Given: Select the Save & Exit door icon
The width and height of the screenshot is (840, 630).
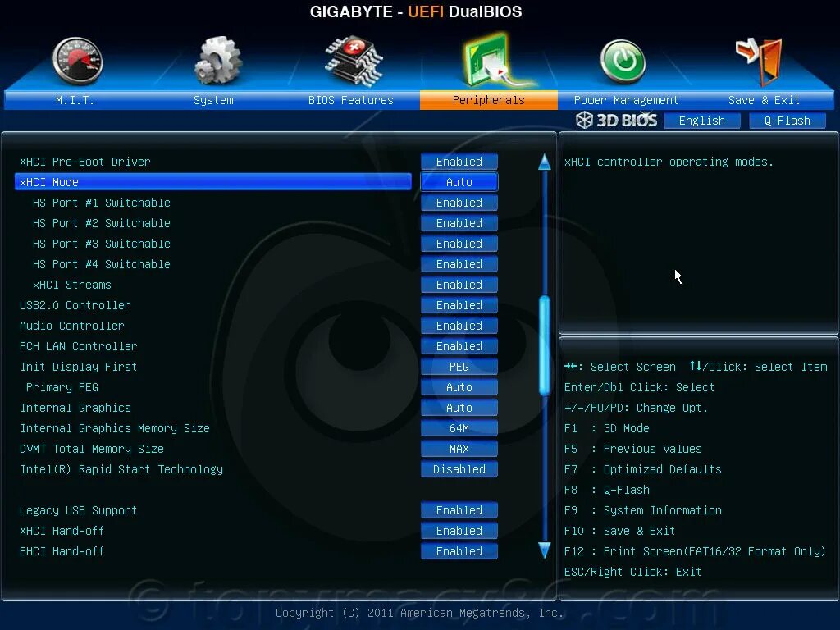Looking at the screenshot, I should tap(759, 59).
